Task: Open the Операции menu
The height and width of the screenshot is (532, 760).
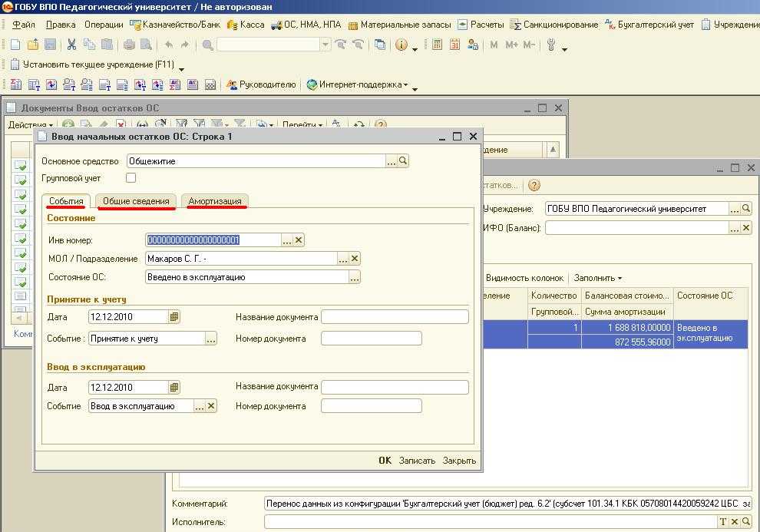Action: [104, 25]
